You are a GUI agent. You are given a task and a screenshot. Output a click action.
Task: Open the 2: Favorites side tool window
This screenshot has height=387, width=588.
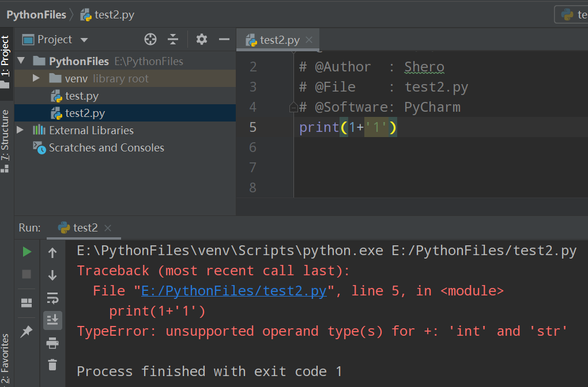(5, 360)
